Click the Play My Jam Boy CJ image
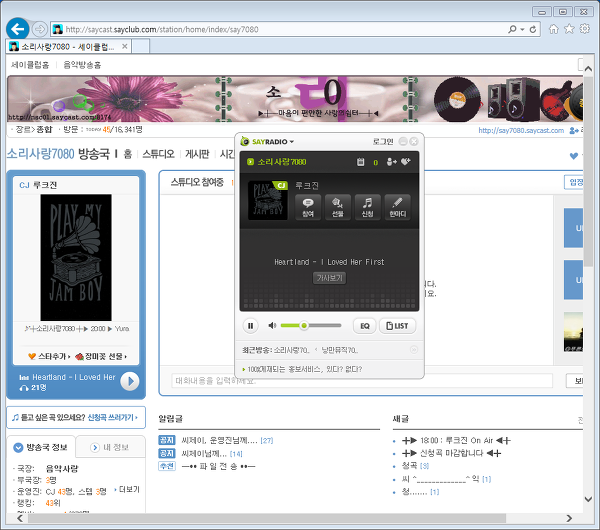The height and width of the screenshot is (530, 600). pyautogui.click(x=76, y=258)
